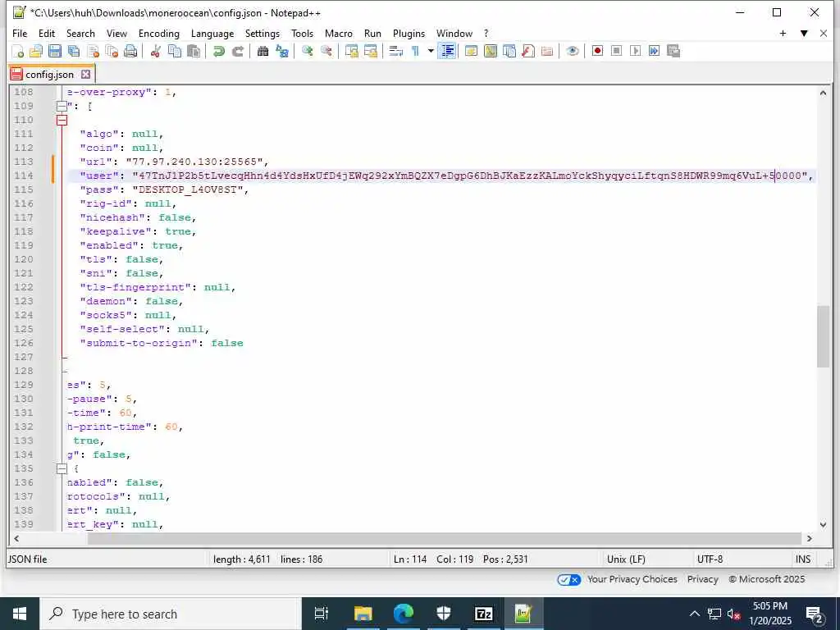Open the Search menu
This screenshot has width=840, height=630.
tap(80, 33)
